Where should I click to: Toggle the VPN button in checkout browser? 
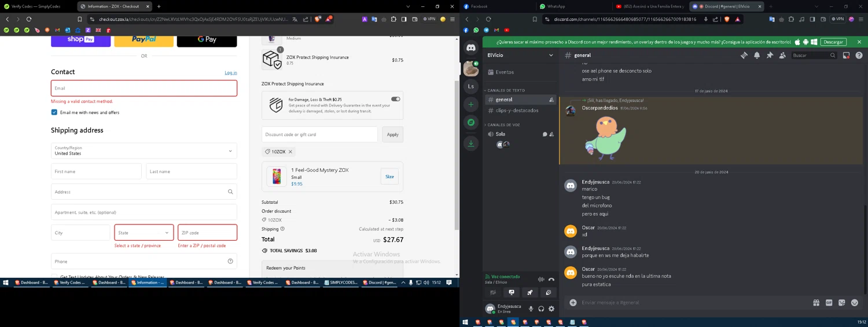click(429, 19)
